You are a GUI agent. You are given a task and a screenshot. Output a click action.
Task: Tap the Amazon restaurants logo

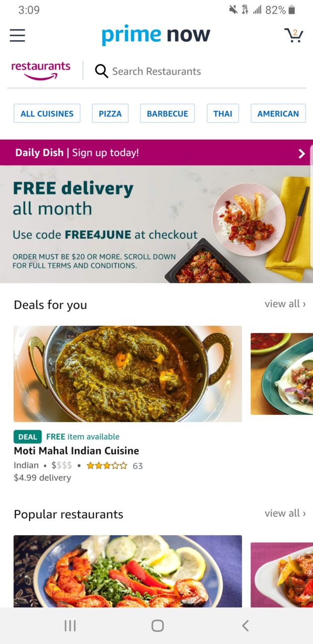(41, 71)
